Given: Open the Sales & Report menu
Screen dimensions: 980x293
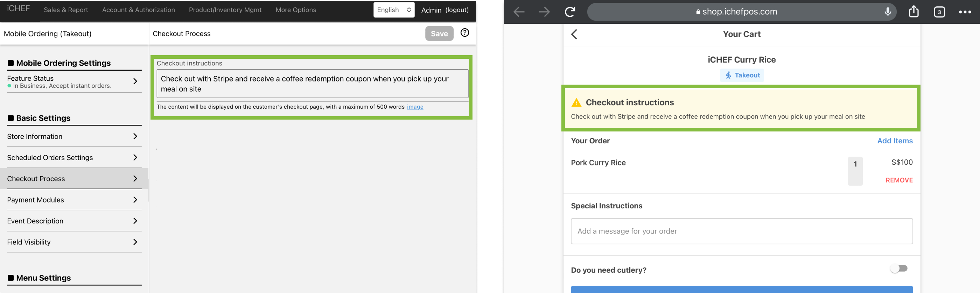Looking at the screenshot, I should click(x=66, y=10).
